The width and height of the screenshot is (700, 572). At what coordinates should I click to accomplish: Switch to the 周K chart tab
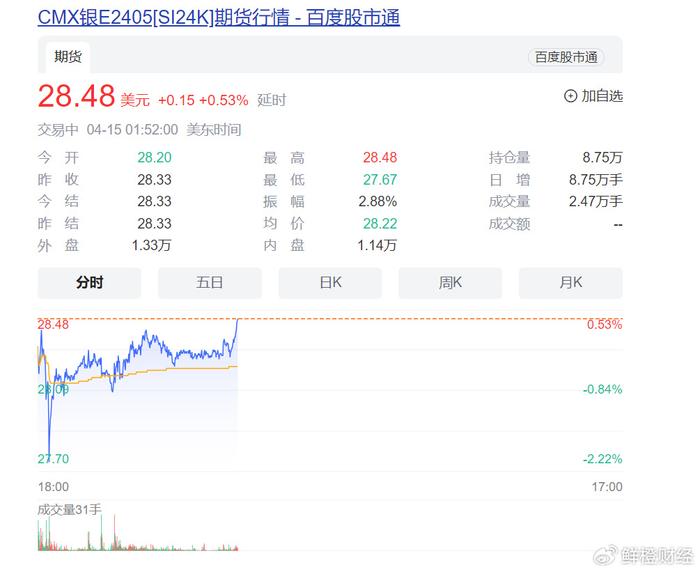click(x=450, y=283)
